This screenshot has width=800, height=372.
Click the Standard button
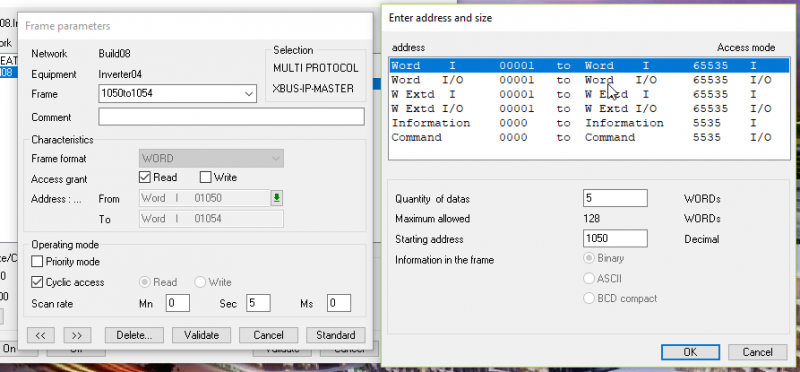pos(336,335)
